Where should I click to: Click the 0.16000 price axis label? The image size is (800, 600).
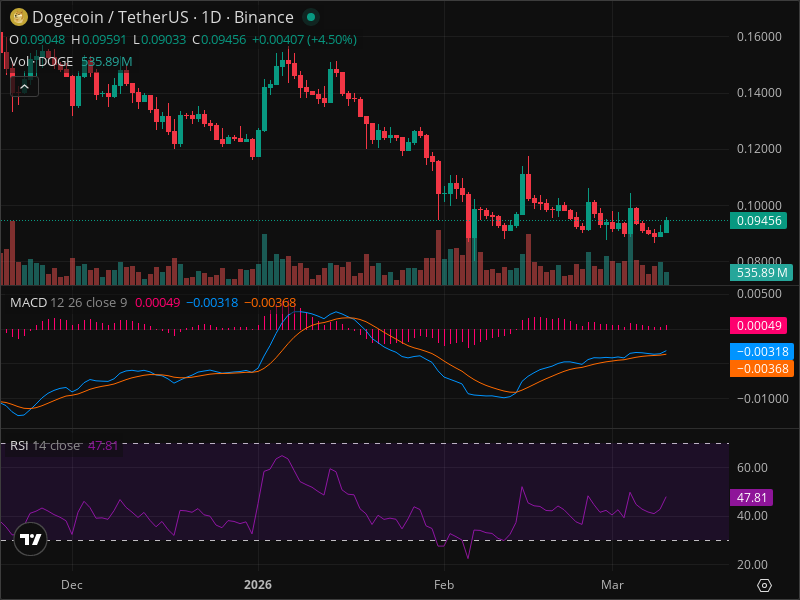click(x=759, y=37)
